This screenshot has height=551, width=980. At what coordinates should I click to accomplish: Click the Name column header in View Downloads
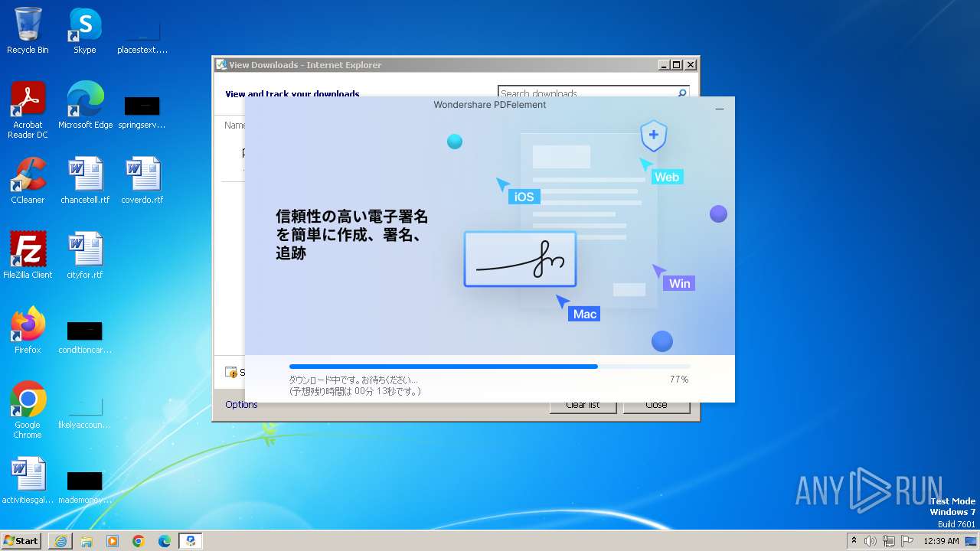click(234, 126)
